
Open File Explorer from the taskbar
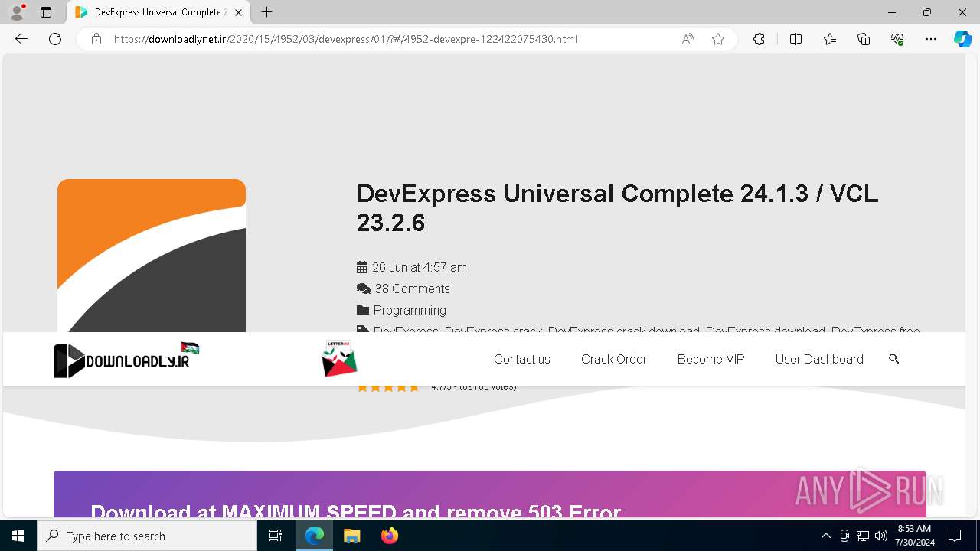point(351,536)
